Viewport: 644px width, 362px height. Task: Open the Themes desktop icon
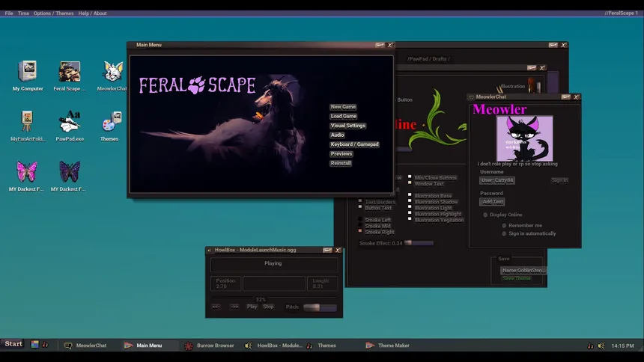109,126
